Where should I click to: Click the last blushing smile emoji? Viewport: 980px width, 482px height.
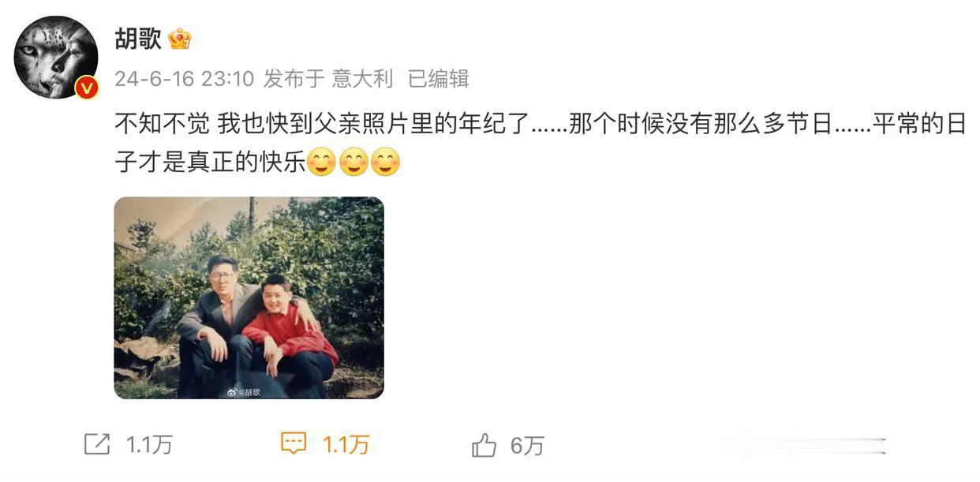click(x=385, y=163)
